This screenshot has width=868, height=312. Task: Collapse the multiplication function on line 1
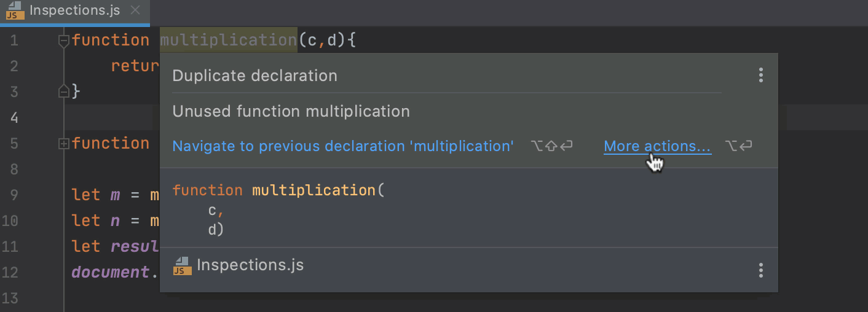coord(63,41)
